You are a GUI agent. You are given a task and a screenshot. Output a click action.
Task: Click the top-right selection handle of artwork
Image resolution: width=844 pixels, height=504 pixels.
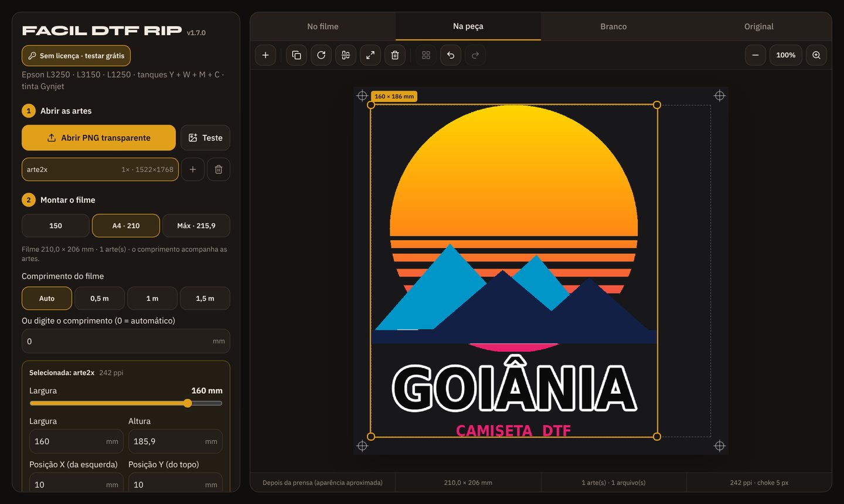pyautogui.click(x=657, y=105)
